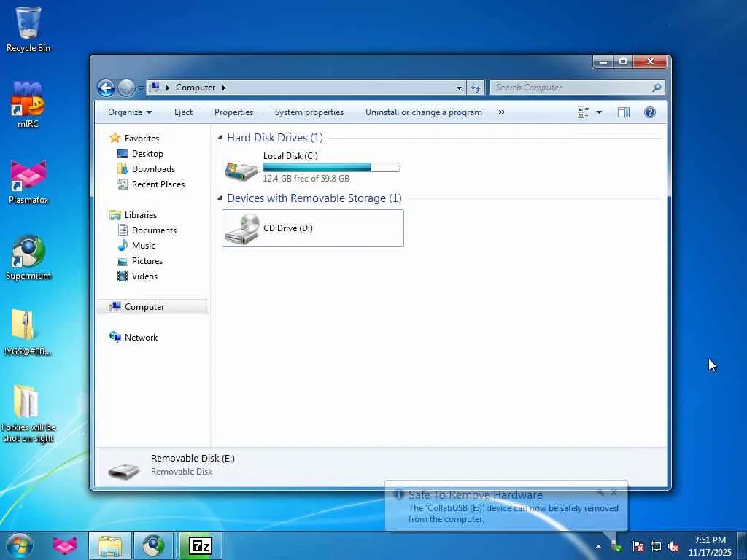Select the !YGS@#EB zipped folder on the desktop
747x560 pixels.
pyautogui.click(x=27, y=332)
